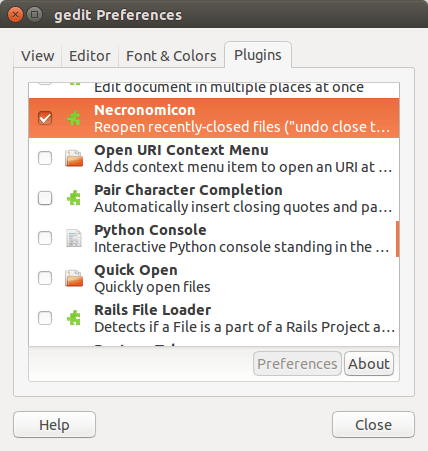Click the Quick Open folder icon
Viewport: 428px width, 451px height.
point(74,278)
